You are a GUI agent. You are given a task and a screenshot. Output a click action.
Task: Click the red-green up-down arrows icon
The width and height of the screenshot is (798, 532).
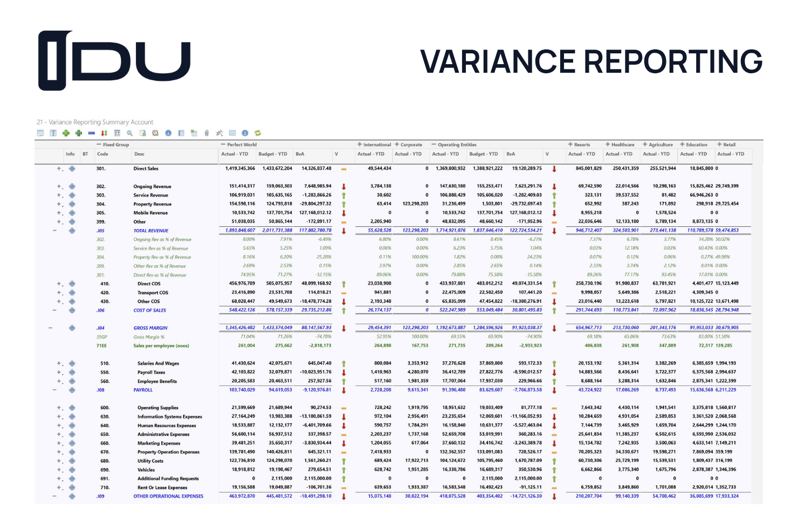104,133
